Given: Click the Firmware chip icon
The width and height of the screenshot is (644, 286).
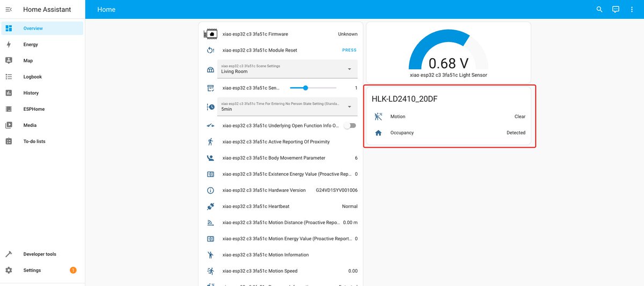Looking at the screenshot, I should tap(210, 34).
